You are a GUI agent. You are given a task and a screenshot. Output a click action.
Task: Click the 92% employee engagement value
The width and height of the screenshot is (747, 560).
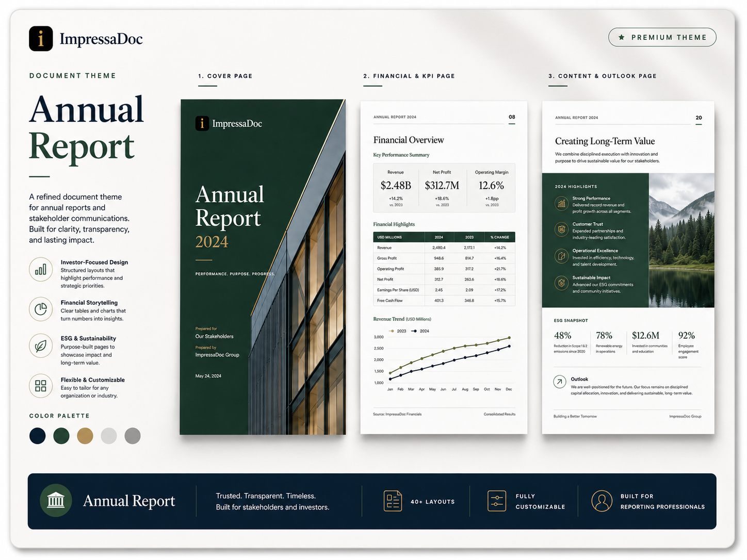(687, 336)
